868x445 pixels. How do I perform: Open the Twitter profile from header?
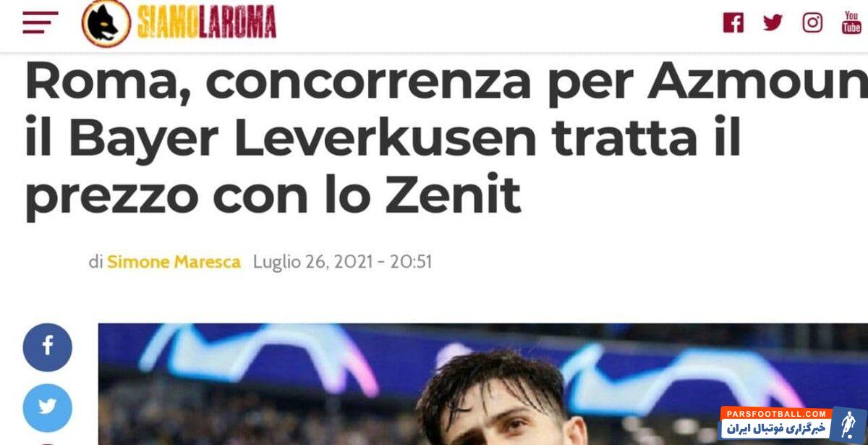pos(773,22)
